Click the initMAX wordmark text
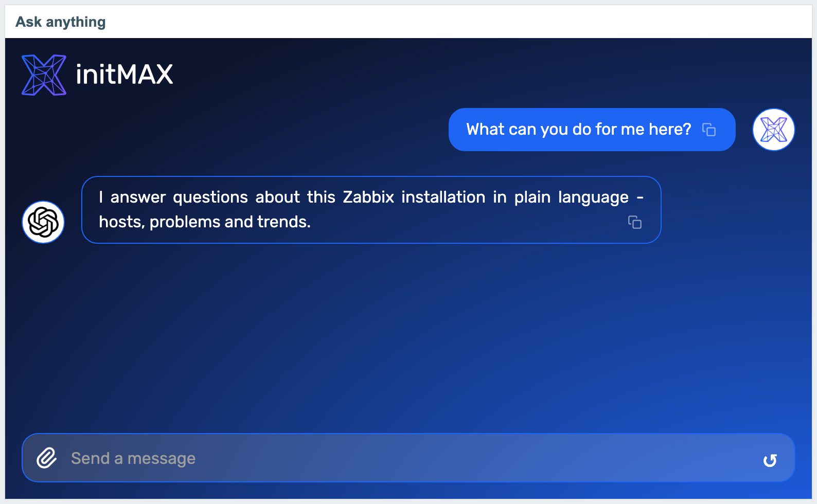Viewport: 817px width, 504px height. click(124, 75)
